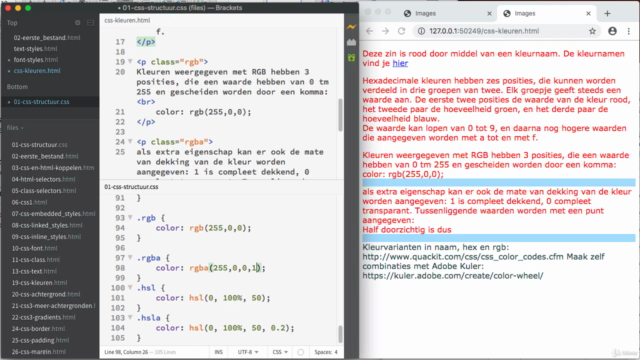Open 06-css1.html file
This screenshot has height=360, width=640.
[x=29, y=202]
